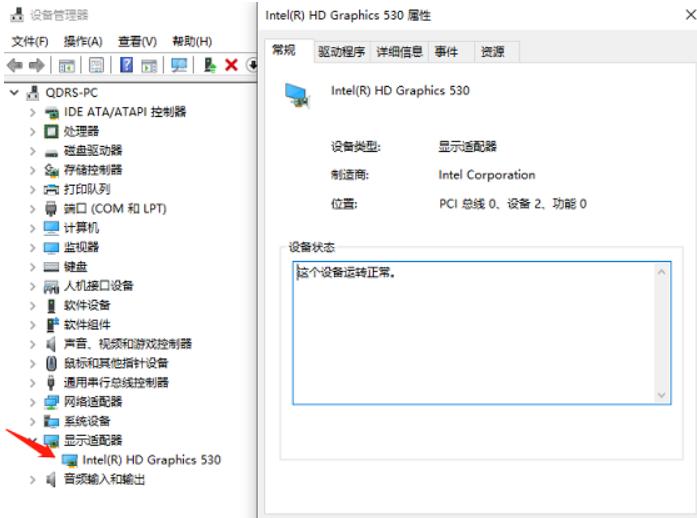This screenshot has height=518, width=697.
Task: Click the 鼠标和其他指针设备 mouse icon
Action: coord(52,363)
